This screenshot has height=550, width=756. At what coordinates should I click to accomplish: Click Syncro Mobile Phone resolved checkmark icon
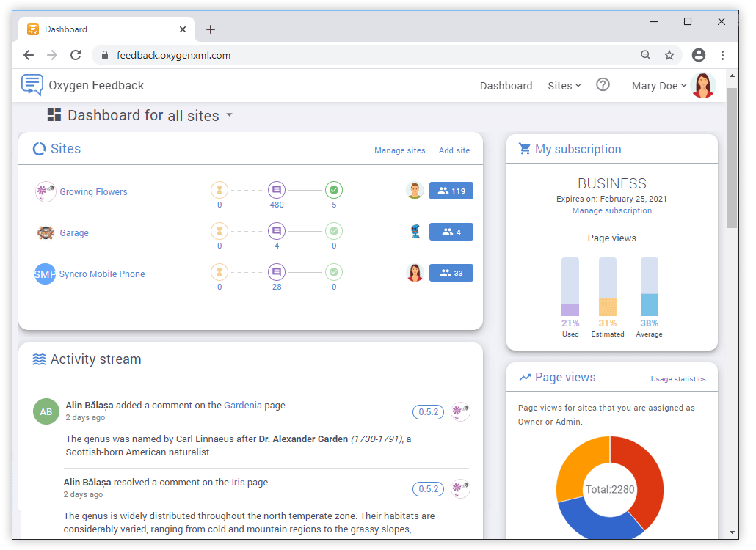pos(334,272)
